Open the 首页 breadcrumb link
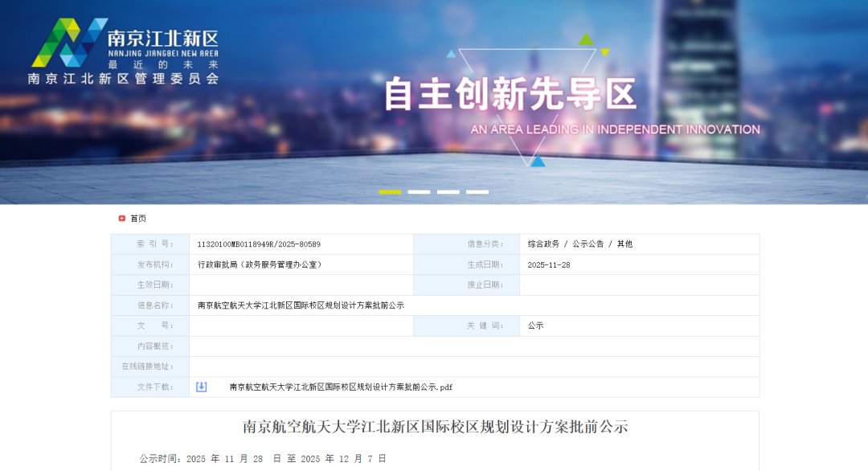Image resolution: width=868 pixels, height=471 pixels. coord(138,219)
